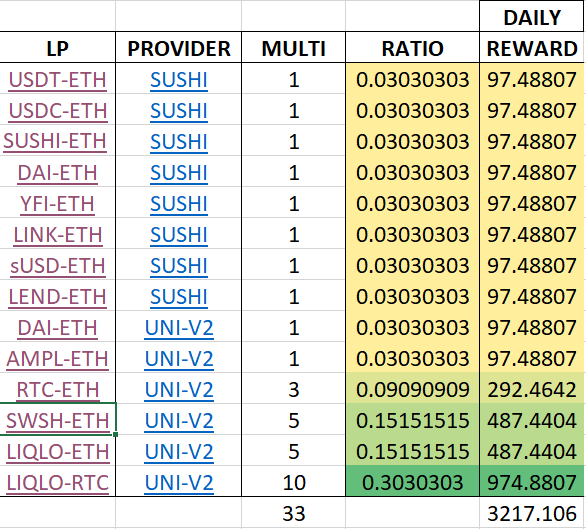Select the reward 97.48807 in AMPL-ETH row
The image size is (586, 529).
tap(532, 357)
